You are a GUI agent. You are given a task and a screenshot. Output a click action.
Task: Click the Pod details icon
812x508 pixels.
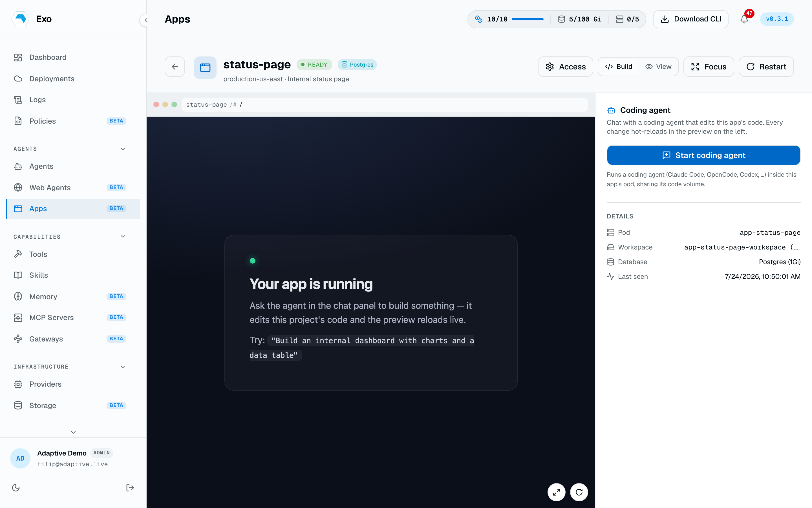[611, 233]
